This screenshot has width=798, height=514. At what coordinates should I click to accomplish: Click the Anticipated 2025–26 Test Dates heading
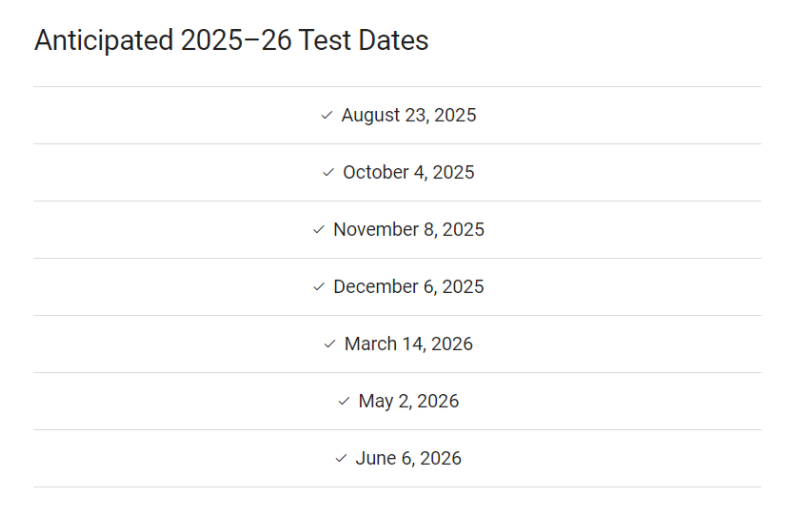[231, 40]
